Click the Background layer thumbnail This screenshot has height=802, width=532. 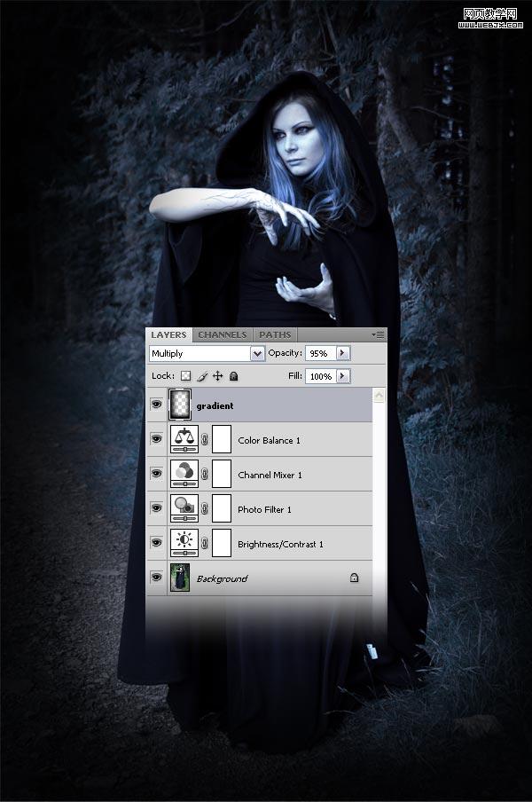tap(180, 578)
